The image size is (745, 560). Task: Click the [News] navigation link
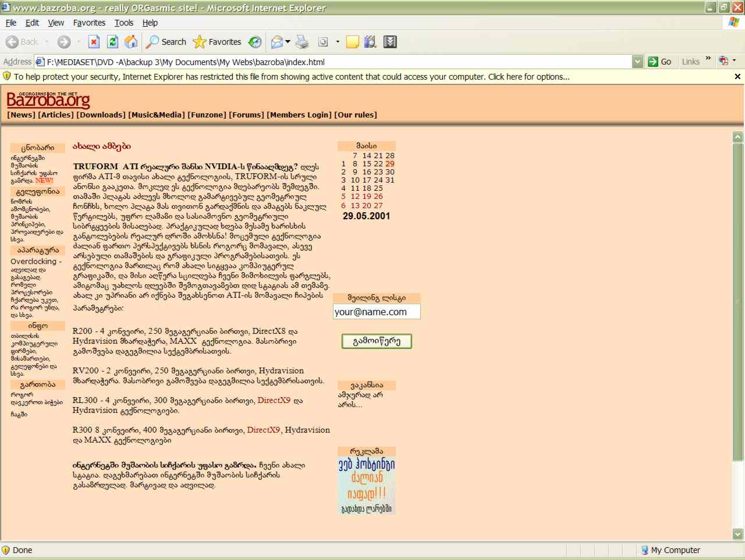pos(22,115)
